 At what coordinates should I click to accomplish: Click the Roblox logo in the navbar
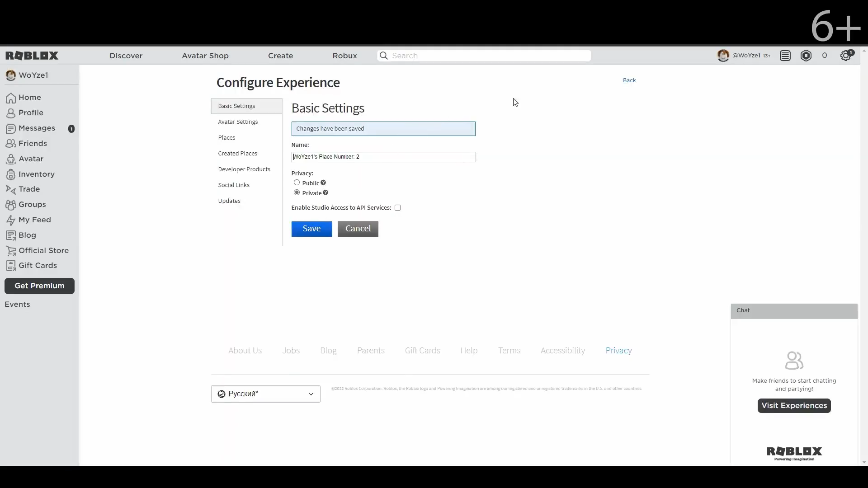click(32, 56)
